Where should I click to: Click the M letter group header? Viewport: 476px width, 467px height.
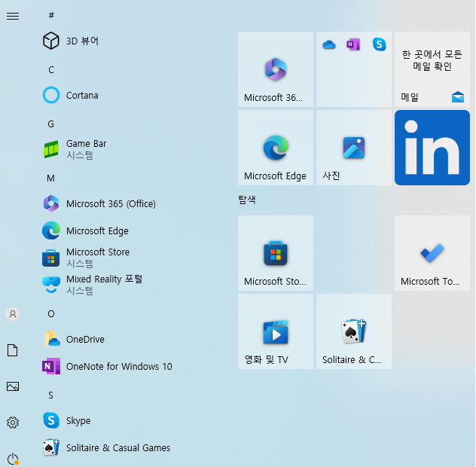[x=50, y=179]
